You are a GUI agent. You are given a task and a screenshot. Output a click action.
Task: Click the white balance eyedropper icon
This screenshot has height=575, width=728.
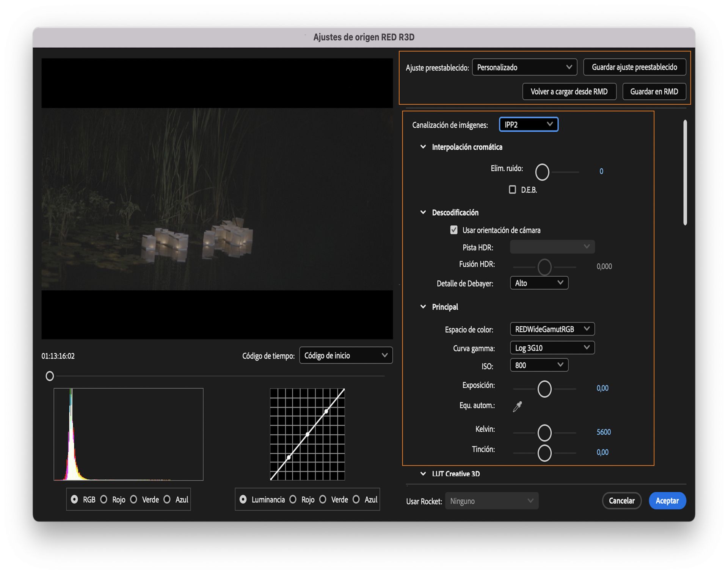click(517, 406)
